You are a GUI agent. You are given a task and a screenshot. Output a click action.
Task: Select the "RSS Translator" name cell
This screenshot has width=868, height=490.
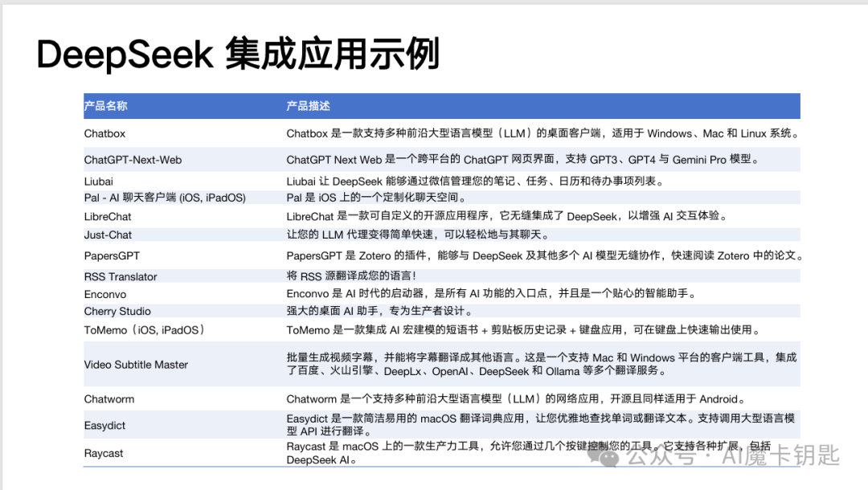pos(121,276)
